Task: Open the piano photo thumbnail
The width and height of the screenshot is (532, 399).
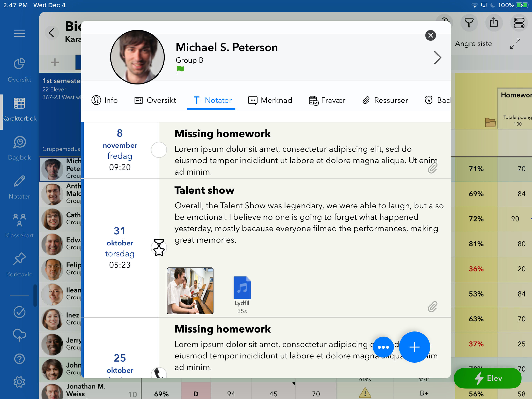Action: coord(190,291)
